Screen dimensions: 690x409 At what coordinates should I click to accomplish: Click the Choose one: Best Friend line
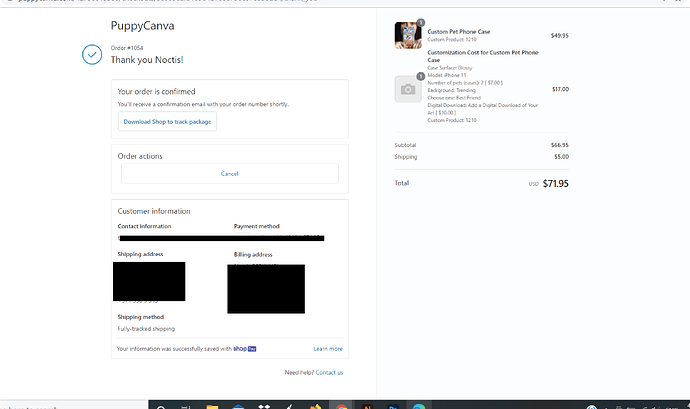(454, 98)
